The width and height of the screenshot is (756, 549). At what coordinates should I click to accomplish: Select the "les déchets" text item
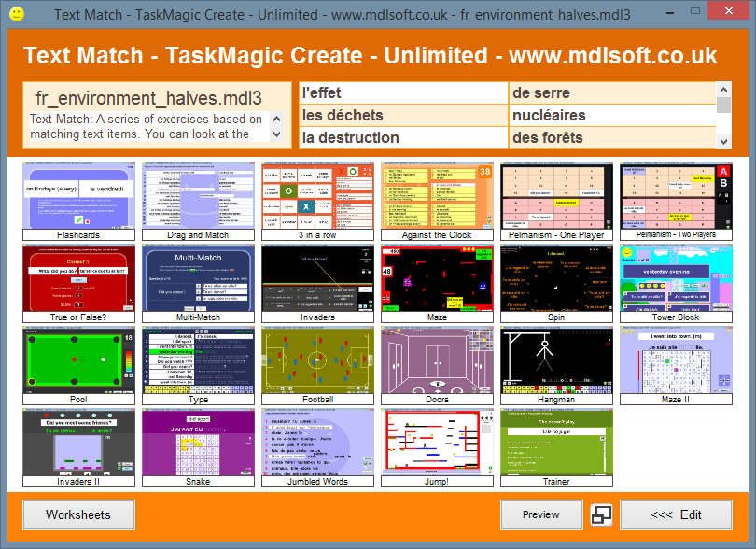[403, 115]
